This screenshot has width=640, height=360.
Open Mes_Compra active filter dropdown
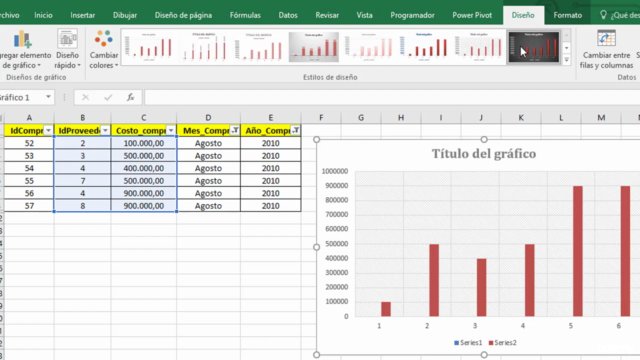pos(235,130)
